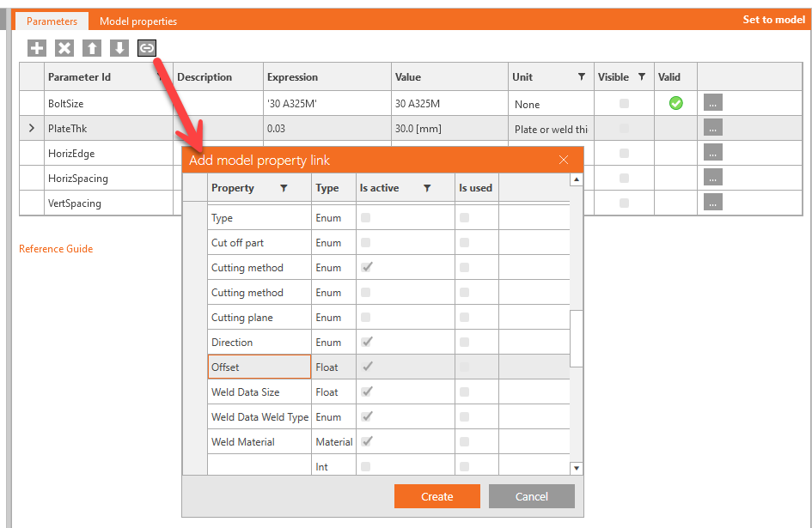The image size is (812, 528).
Task: Click the Expression column header
Action: [x=327, y=76]
